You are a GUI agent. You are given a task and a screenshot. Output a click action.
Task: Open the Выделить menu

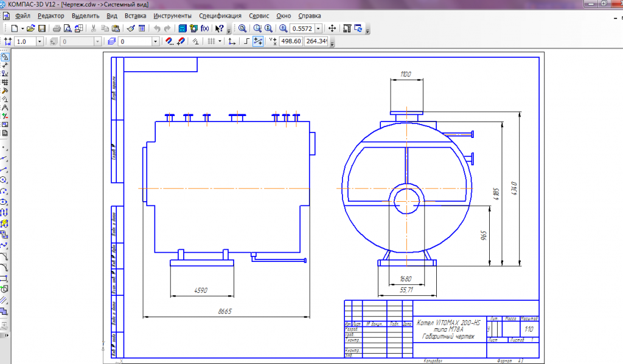coord(85,16)
